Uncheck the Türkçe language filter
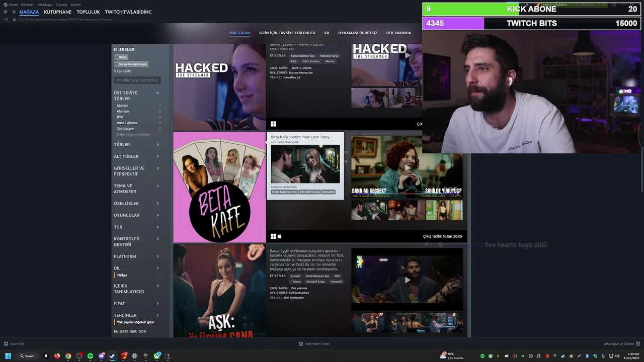The height and width of the screenshot is (362, 644). (x=122, y=275)
